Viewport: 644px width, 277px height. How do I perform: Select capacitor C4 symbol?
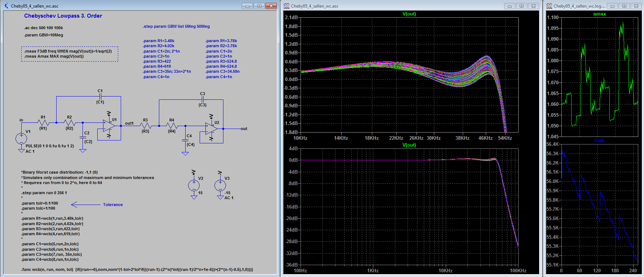[x=185, y=140]
